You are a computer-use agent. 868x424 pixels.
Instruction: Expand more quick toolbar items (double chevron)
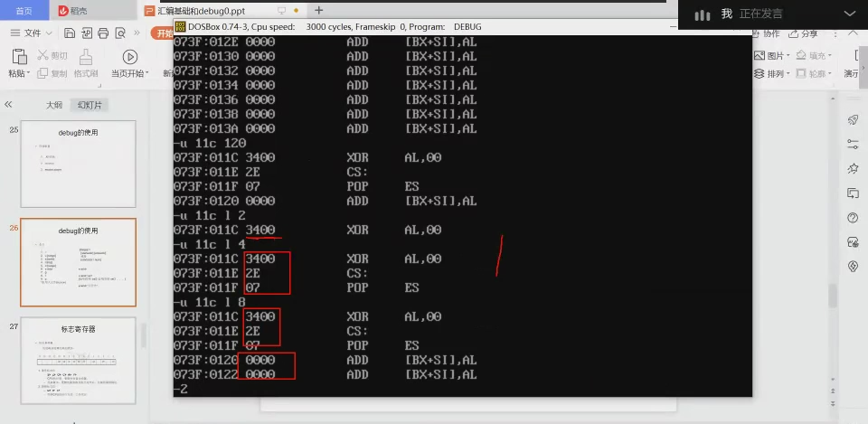coord(137,33)
